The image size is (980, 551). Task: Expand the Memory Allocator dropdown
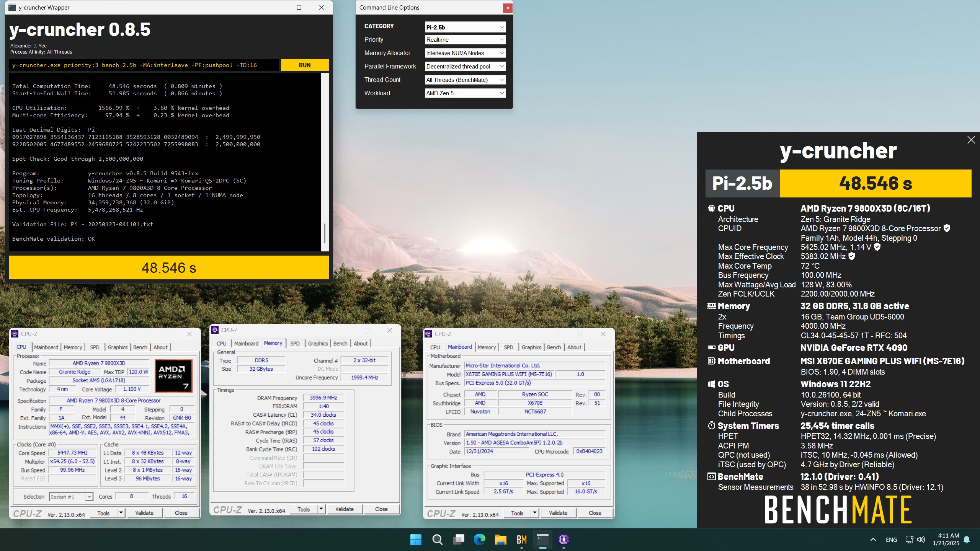coord(465,53)
